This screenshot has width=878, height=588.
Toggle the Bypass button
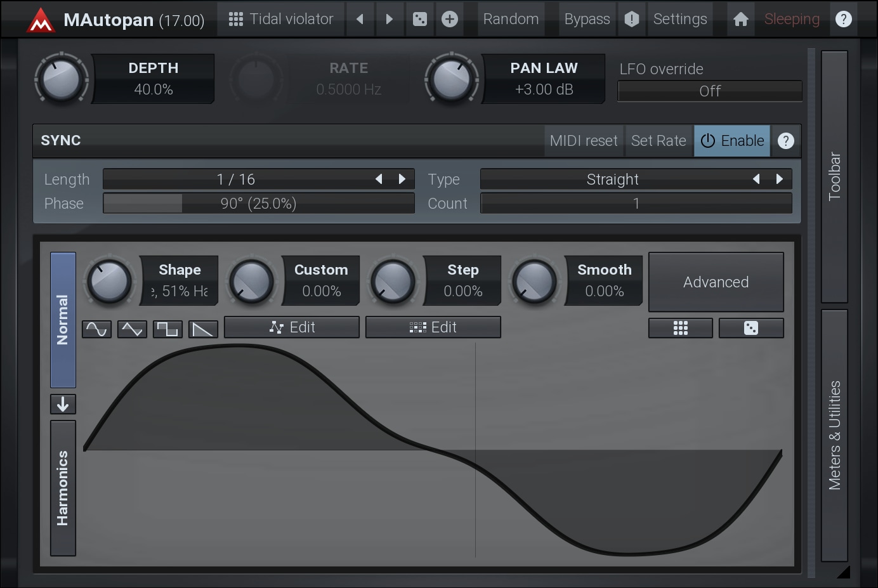[587, 19]
